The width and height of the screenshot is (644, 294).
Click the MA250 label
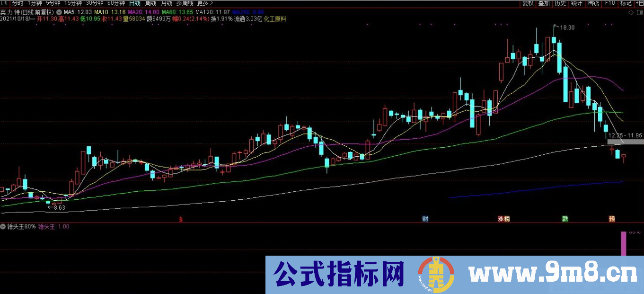coord(248,12)
